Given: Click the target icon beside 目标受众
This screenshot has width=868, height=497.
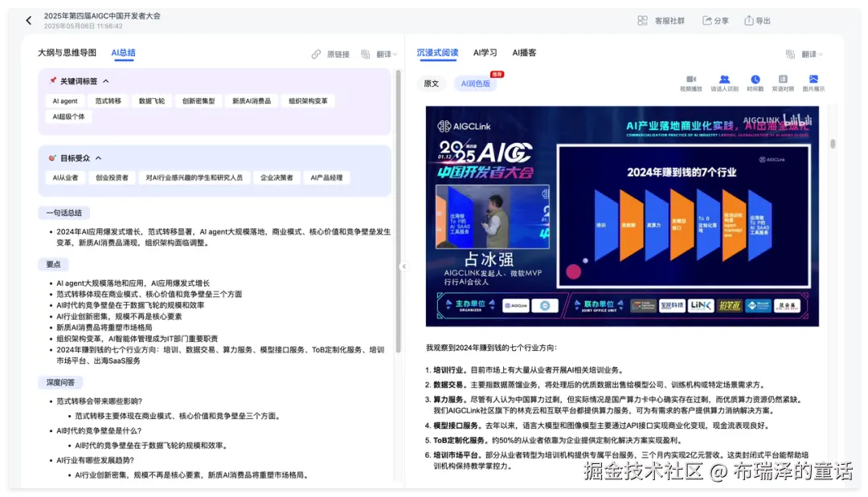Looking at the screenshot, I should pyautogui.click(x=52, y=157).
